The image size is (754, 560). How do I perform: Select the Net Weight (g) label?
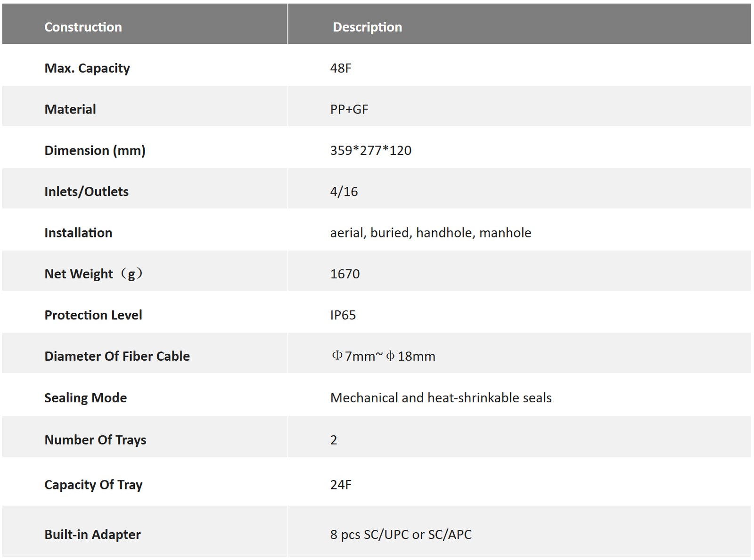pyautogui.click(x=93, y=274)
